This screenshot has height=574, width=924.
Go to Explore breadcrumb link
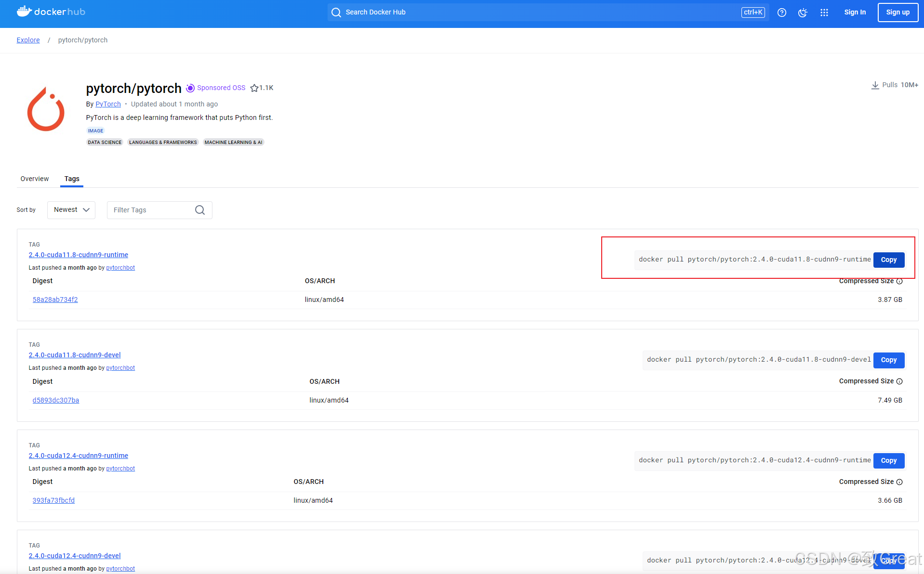28,40
